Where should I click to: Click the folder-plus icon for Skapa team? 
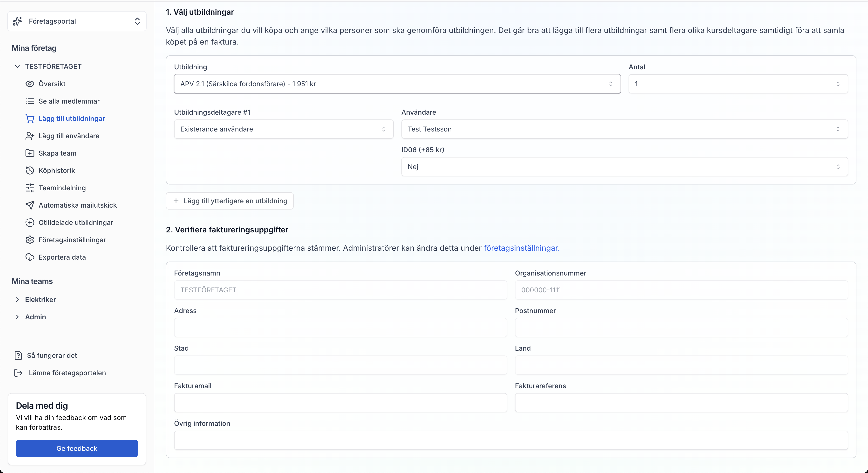click(x=30, y=153)
